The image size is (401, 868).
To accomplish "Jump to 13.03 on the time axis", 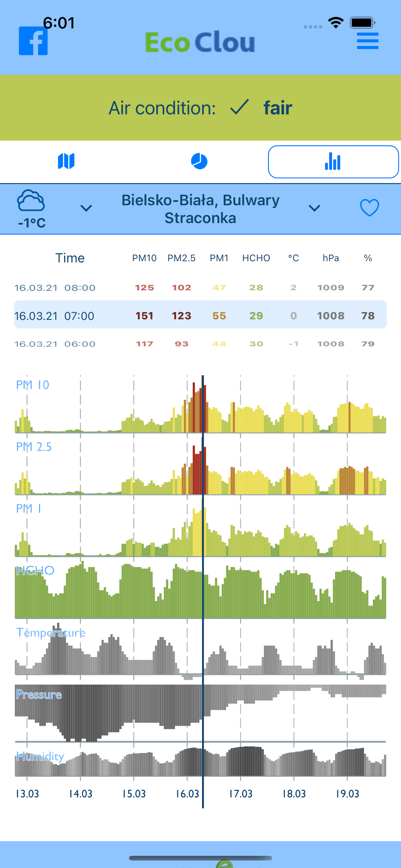I will tap(27, 793).
